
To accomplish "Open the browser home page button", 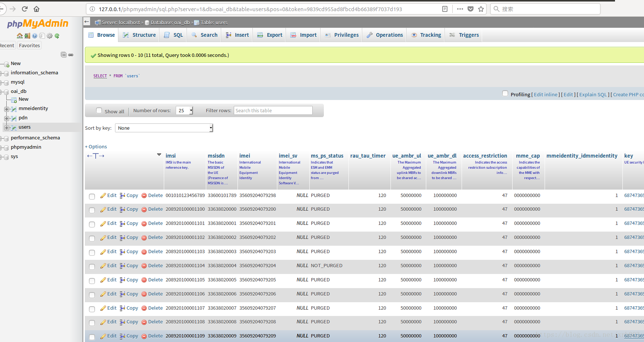I will pos(36,9).
